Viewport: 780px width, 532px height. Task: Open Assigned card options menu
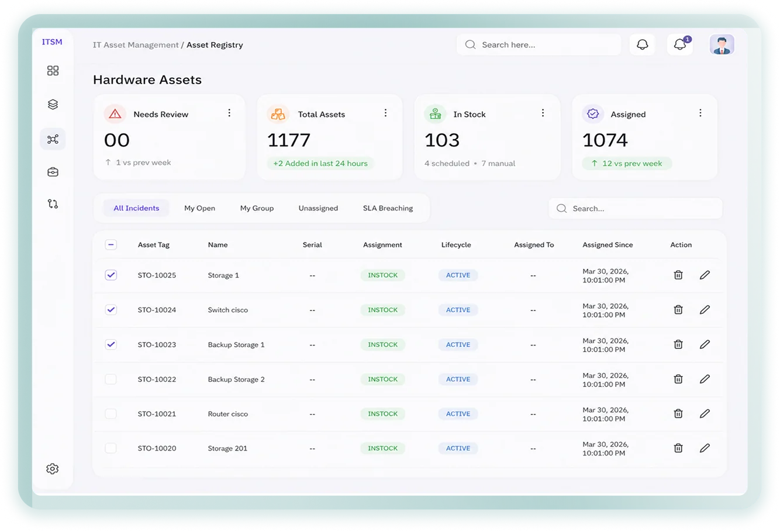coord(700,113)
